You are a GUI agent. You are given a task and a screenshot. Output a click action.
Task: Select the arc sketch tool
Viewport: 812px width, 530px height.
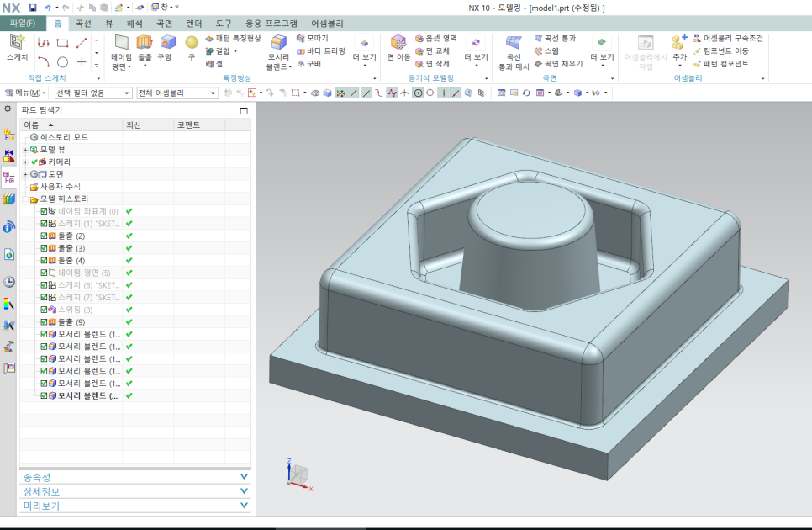tap(44, 62)
